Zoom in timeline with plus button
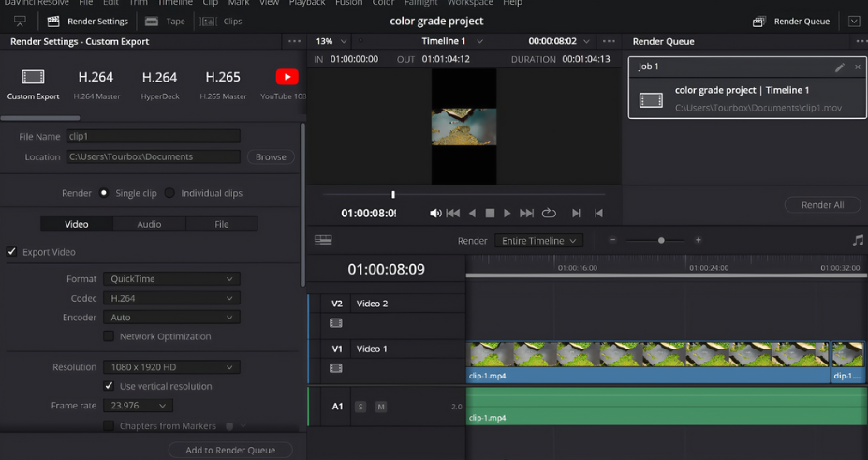Image resolution: width=868 pixels, height=460 pixels. pyautogui.click(x=699, y=240)
